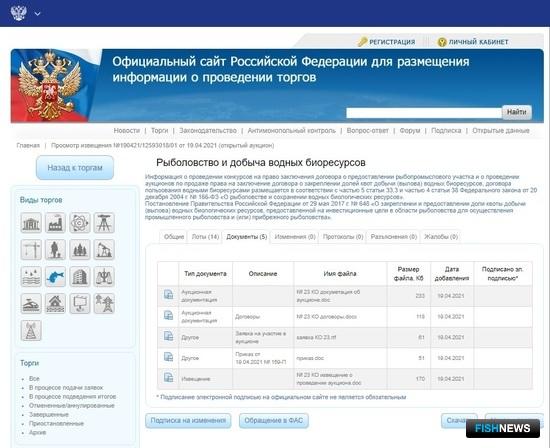This screenshot has width=550, height=448.
Task: Open the multi-storey building category icon
Action: point(80,276)
